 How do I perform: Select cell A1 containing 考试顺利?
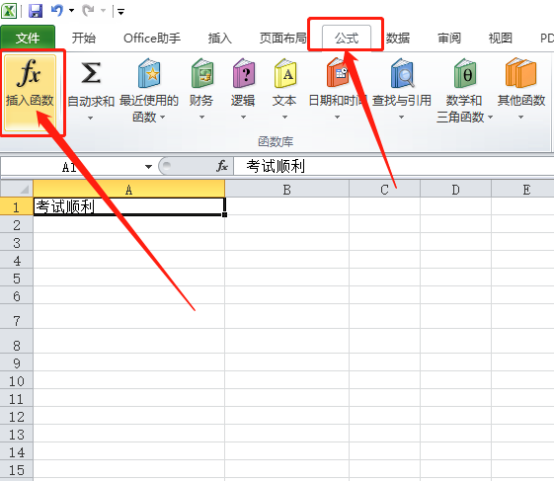(129, 206)
